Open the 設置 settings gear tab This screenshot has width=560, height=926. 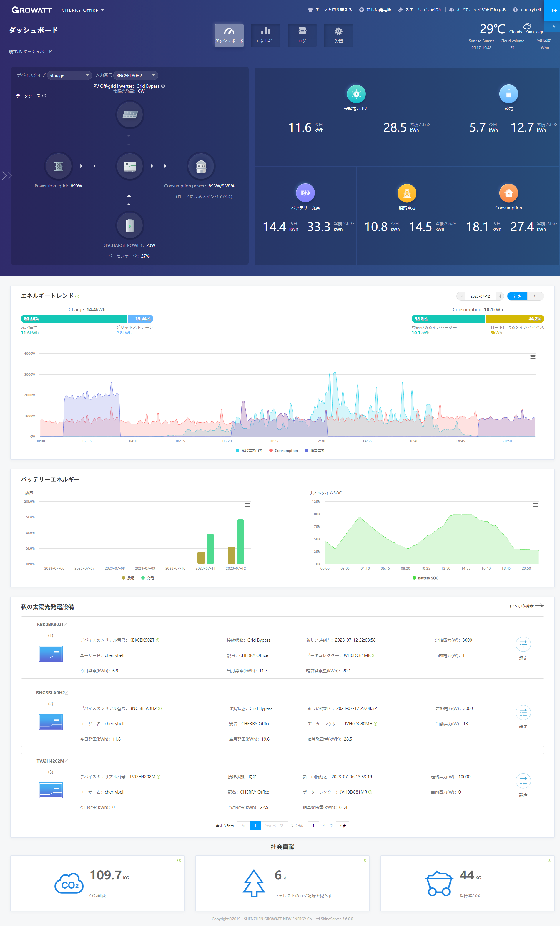(338, 35)
